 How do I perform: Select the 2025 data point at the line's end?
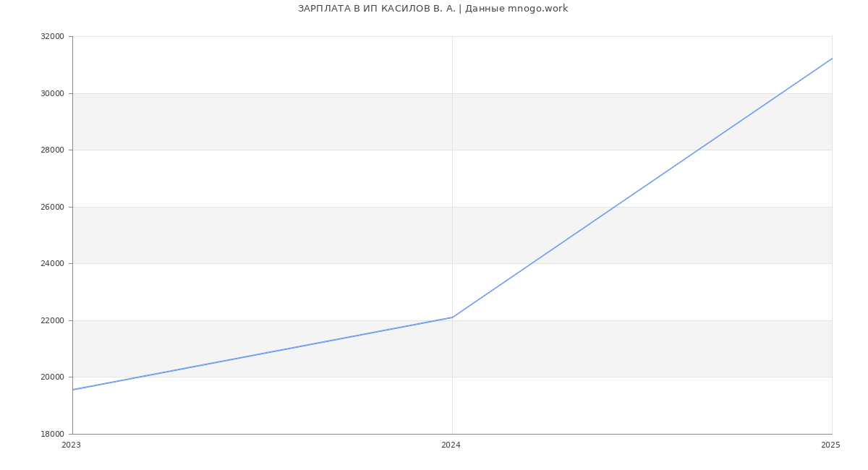831,59
